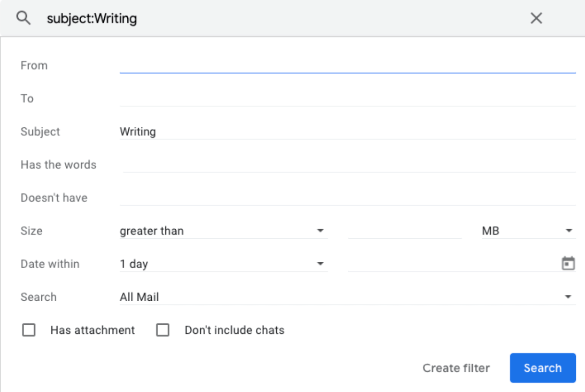585x392 pixels.
Task: Enable the Has attachment checkbox
Action: [x=29, y=330]
